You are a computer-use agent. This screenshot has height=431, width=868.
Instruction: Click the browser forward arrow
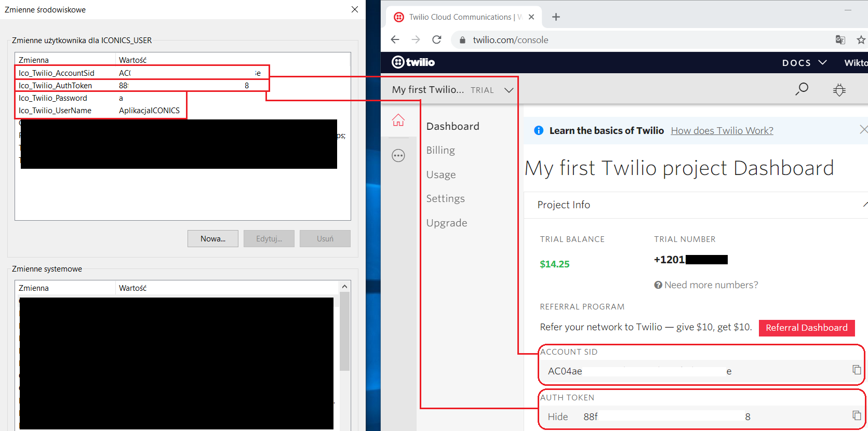416,39
